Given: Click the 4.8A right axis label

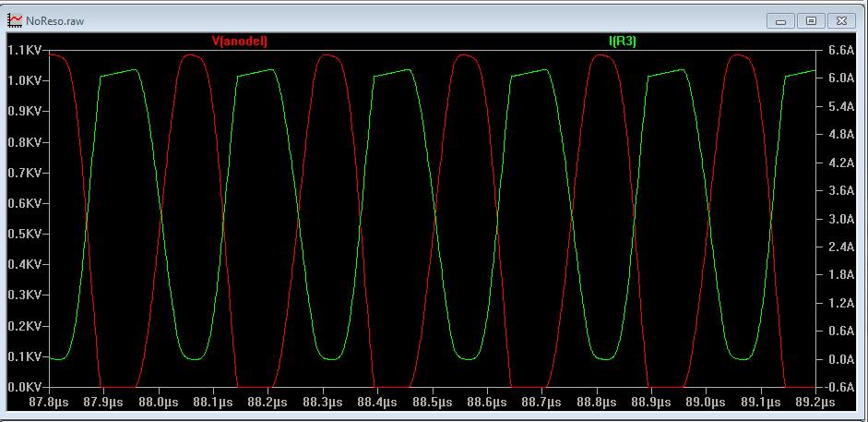Looking at the screenshot, I should pyautogui.click(x=840, y=135).
